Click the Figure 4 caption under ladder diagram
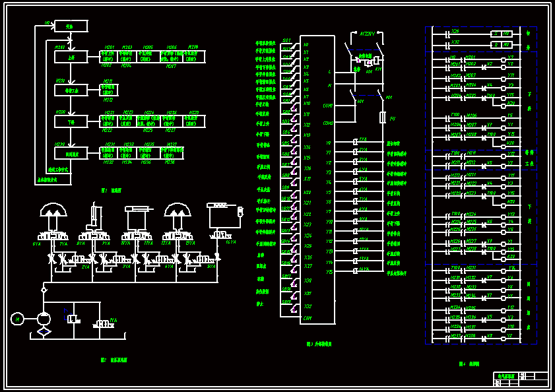This screenshot has width=555, height=392. (469, 364)
